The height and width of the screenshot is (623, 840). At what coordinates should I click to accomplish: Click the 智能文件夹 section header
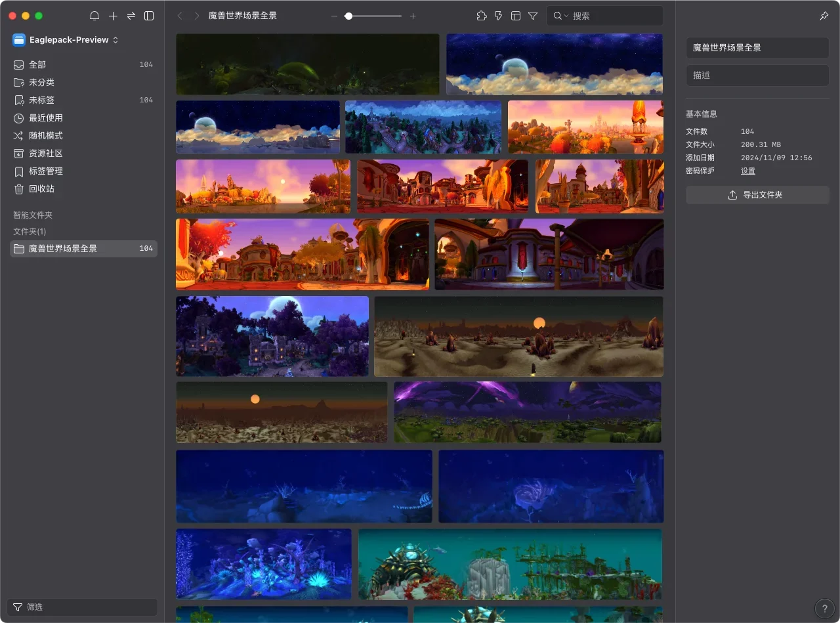(x=33, y=215)
